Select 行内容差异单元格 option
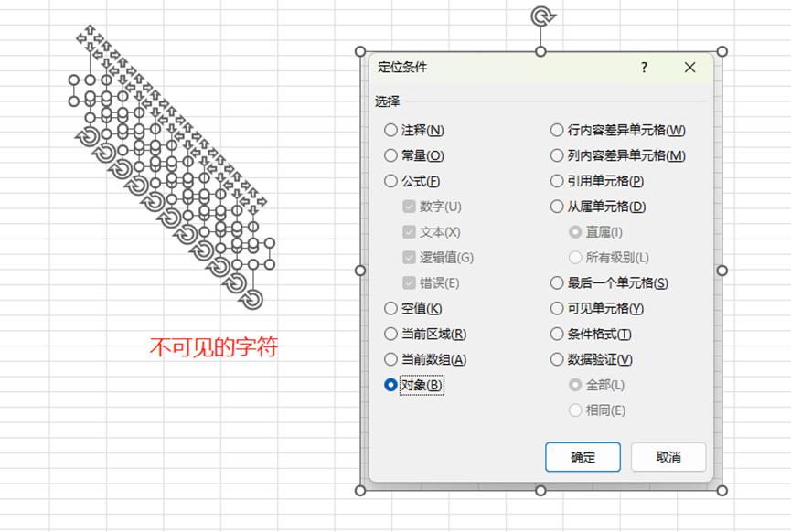Image resolution: width=791 pixels, height=532 pixels. [556, 130]
